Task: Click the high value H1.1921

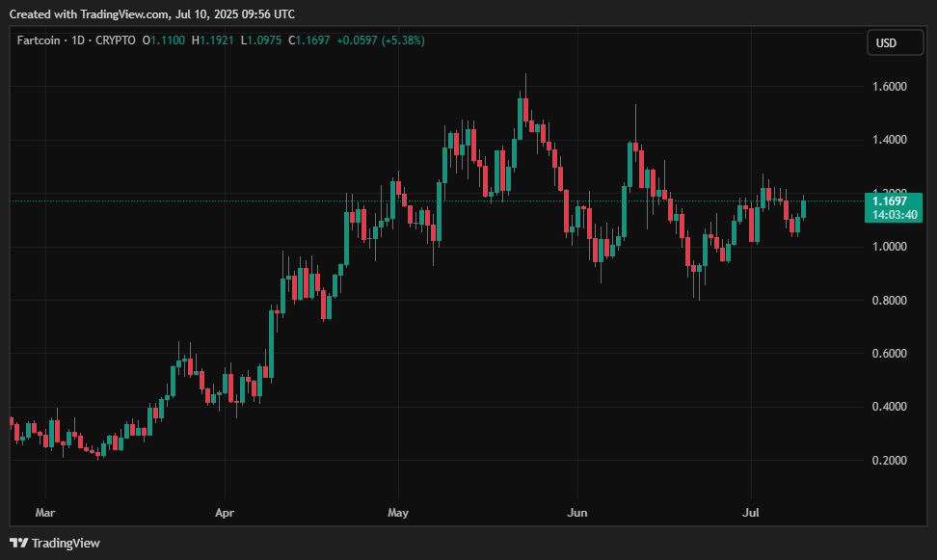Action: [214, 40]
